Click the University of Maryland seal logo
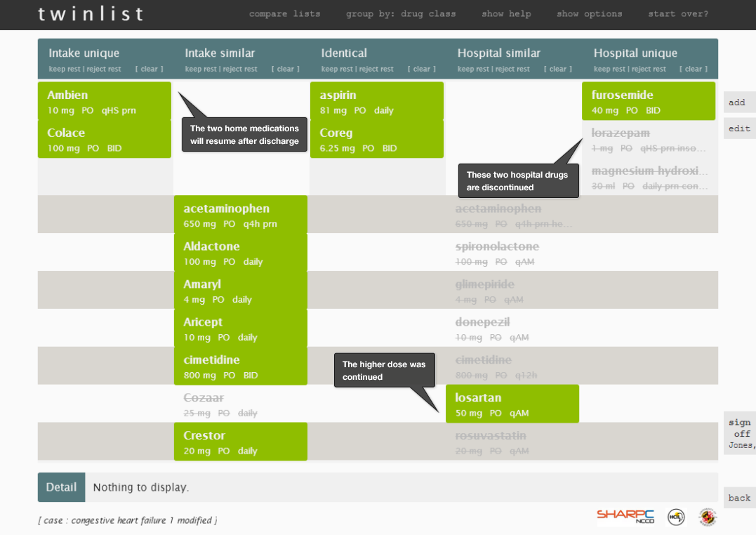 click(707, 517)
